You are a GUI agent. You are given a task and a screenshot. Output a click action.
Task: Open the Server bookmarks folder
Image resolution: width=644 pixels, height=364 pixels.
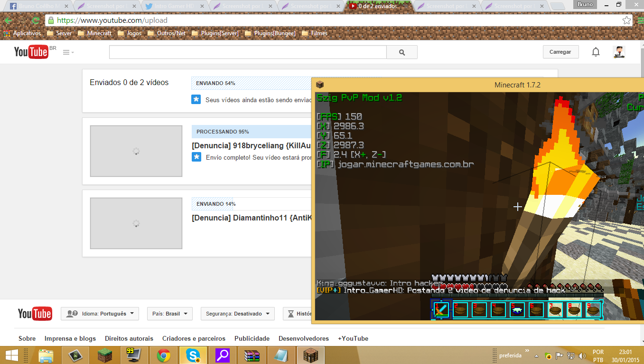click(59, 33)
